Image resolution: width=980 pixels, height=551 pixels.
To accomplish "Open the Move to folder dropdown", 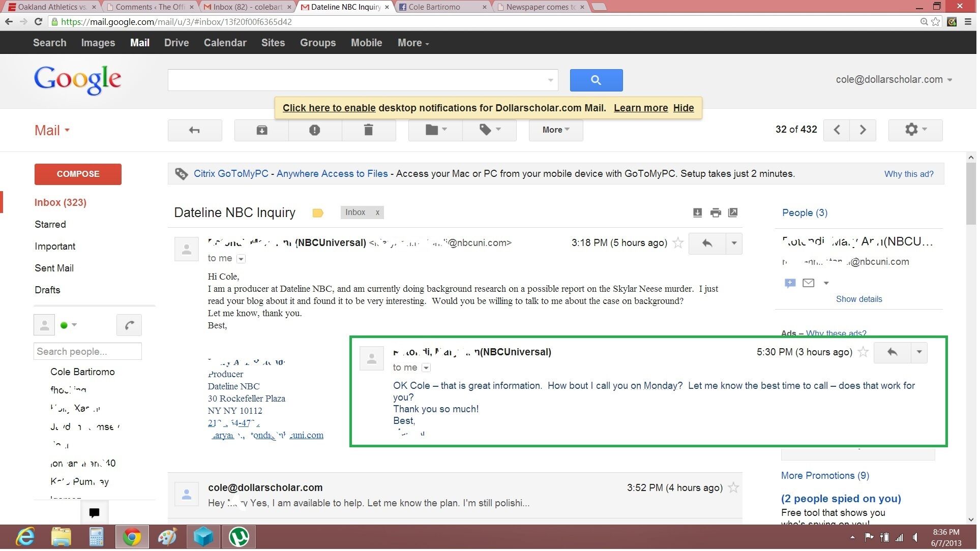I will 437,131.
